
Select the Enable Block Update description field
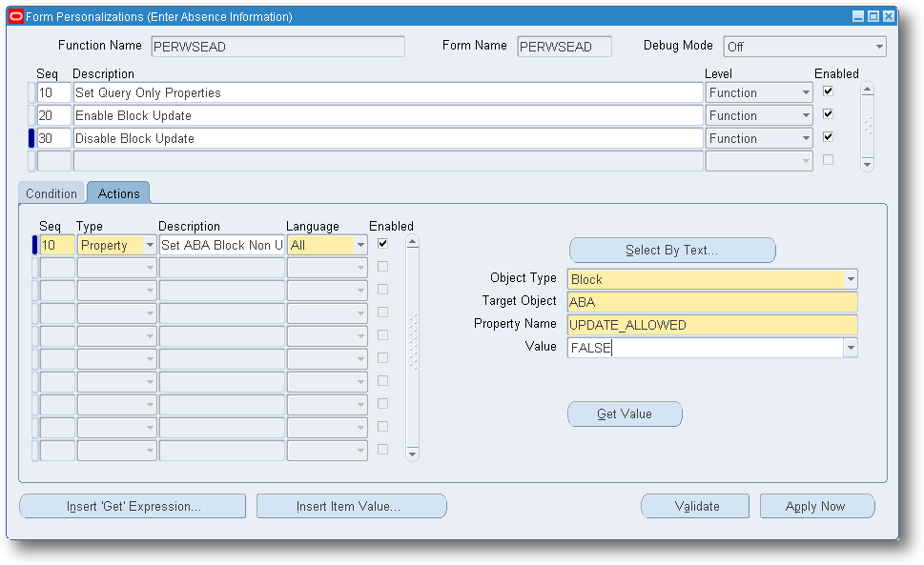[x=388, y=116]
